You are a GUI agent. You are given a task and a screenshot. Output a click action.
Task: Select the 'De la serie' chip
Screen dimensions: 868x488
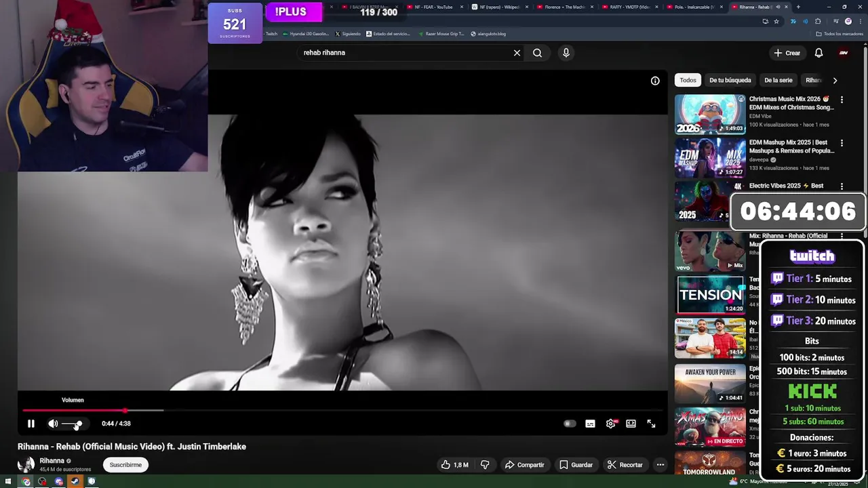pos(778,80)
